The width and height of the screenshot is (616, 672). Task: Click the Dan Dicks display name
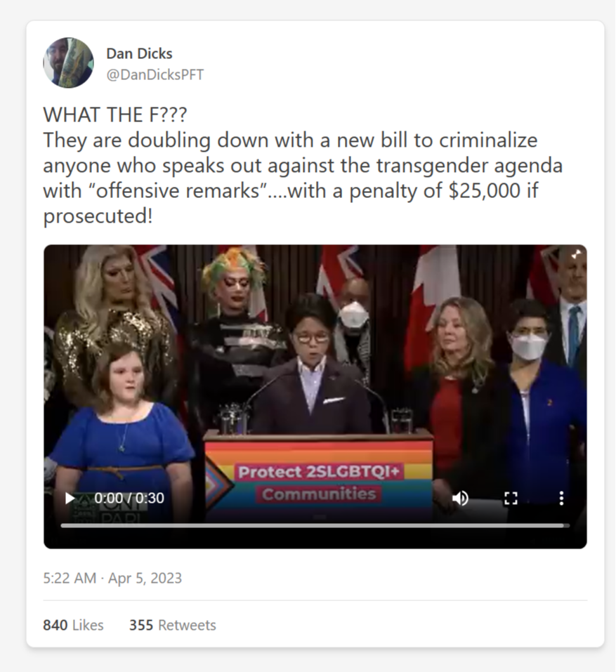click(x=139, y=53)
